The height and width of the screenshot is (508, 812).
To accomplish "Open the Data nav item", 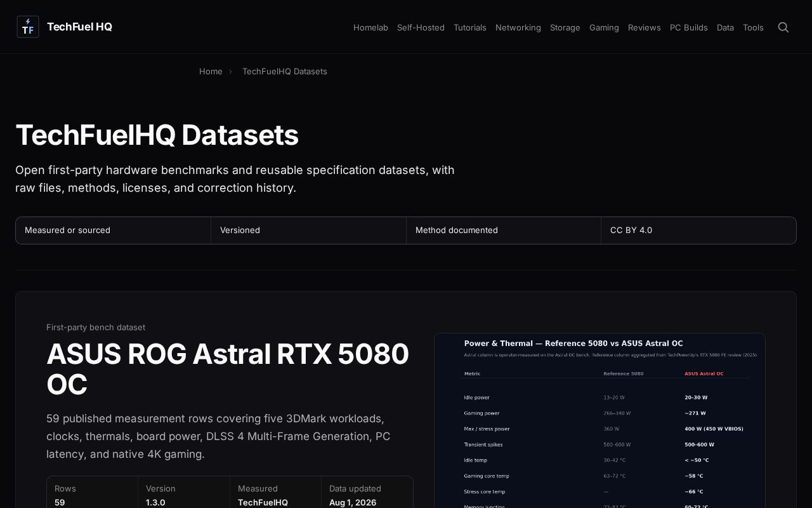I will pyautogui.click(x=725, y=27).
